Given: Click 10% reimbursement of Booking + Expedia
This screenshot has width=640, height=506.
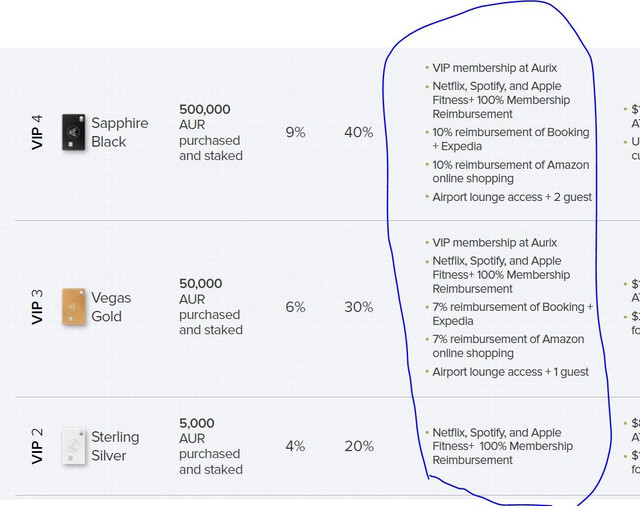Looking at the screenshot, I should click(511, 139).
